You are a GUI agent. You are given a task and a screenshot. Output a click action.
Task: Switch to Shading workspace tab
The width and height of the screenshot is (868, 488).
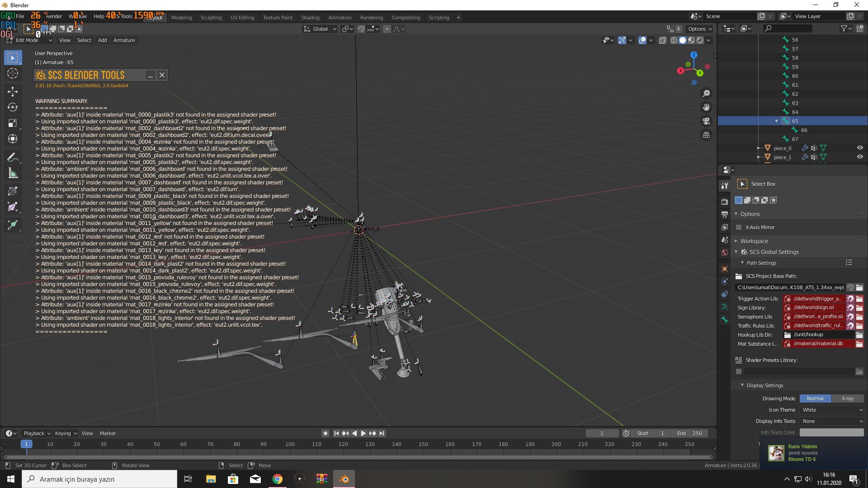coord(310,17)
